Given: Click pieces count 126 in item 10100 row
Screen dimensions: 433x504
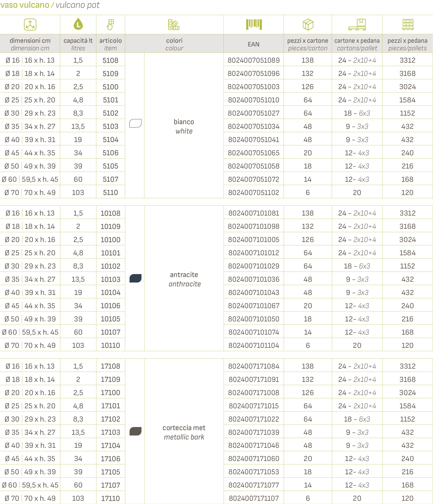Looking at the screenshot, I should tap(308, 240).
